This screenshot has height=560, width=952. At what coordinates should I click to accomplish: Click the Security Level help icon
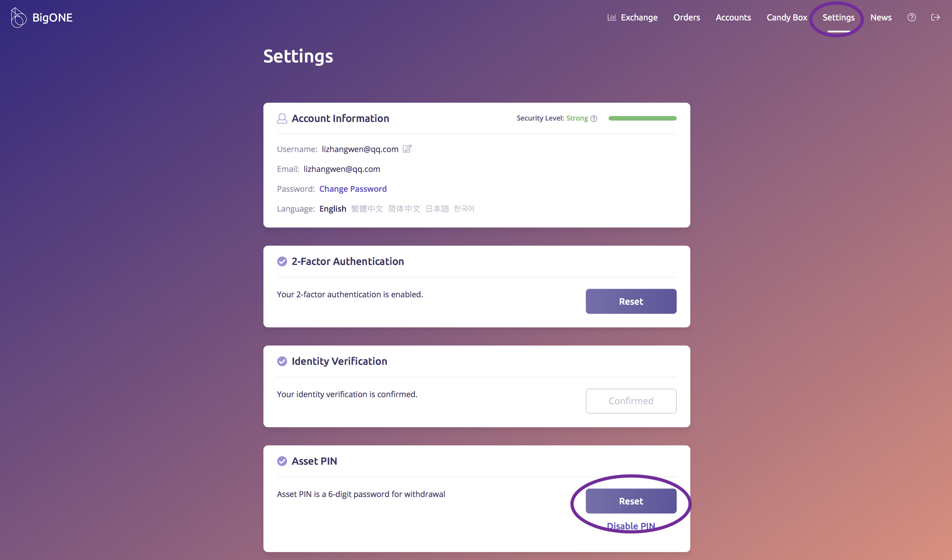pos(594,119)
